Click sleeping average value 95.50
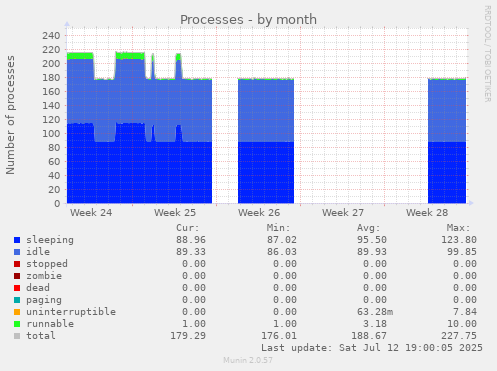The image size is (497, 371). click(x=372, y=240)
